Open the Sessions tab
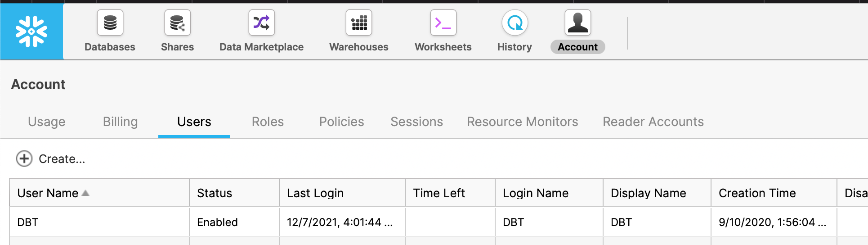The height and width of the screenshot is (245, 868). click(416, 122)
